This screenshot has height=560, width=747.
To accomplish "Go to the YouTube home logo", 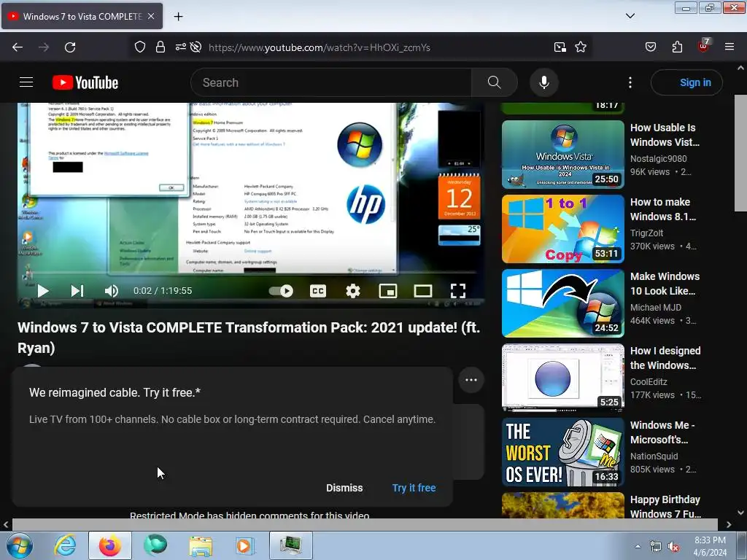I will click(x=85, y=82).
